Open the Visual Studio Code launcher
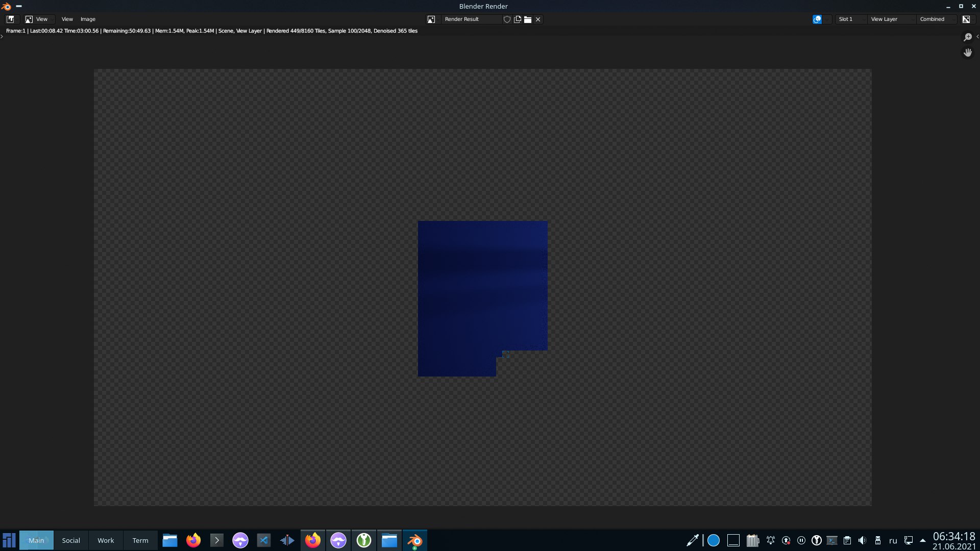The height and width of the screenshot is (551, 980). pos(264,540)
